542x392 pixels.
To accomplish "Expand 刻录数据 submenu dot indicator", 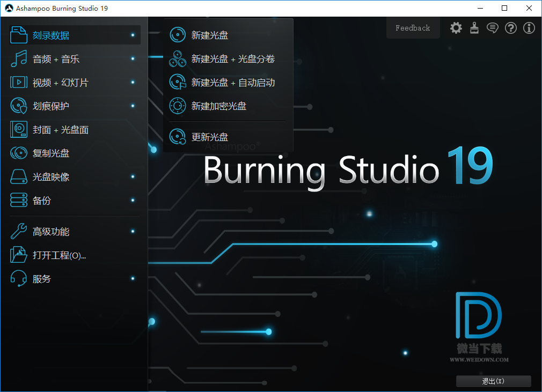I will pos(133,35).
